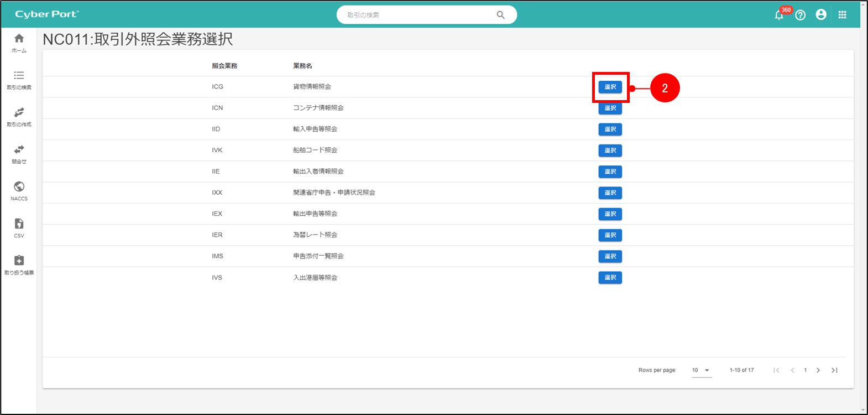Image resolution: width=868 pixels, height=415 pixels.
Task: Open the notifications bell icon
Action: 779,15
